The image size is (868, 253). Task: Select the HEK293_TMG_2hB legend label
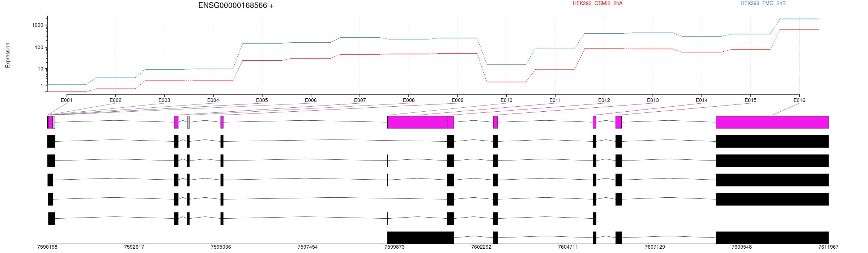(x=763, y=3)
